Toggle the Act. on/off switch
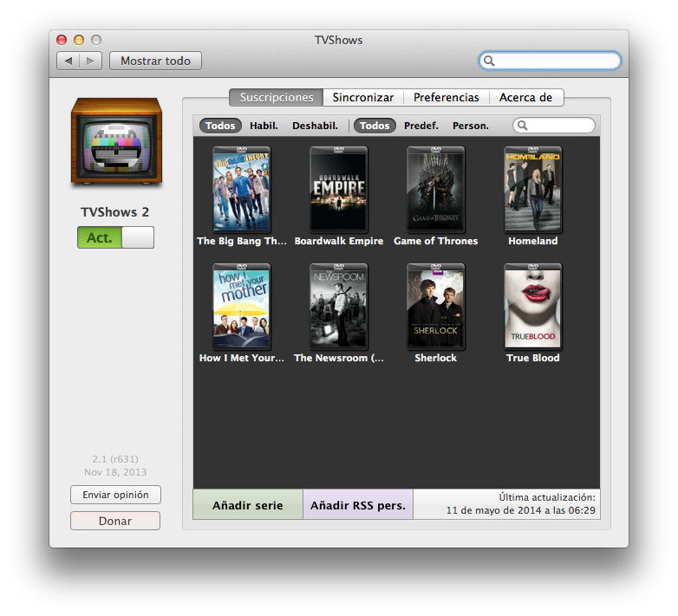This screenshot has width=678, height=616. (x=116, y=237)
